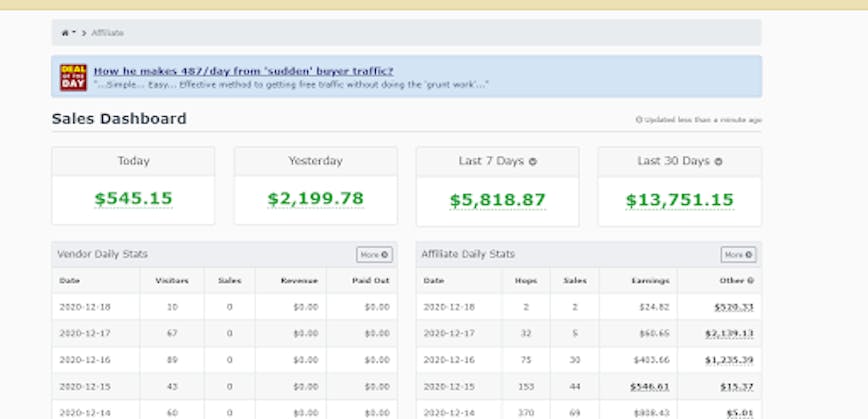The image size is (868, 419).
Task: Select the Yesterday card header
Action: 316,161
